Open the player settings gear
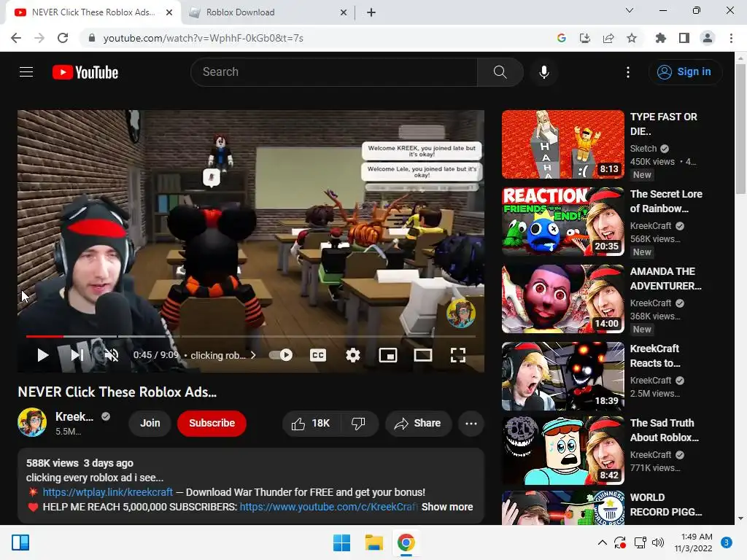The width and height of the screenshot is (747, 560). (353, 355)
